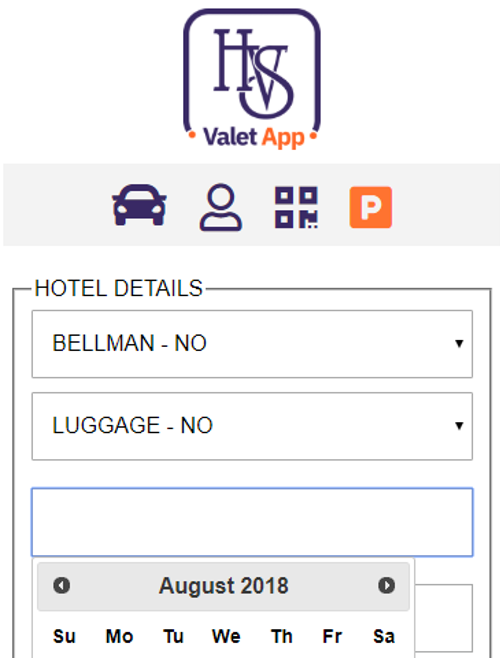This screenshot has height=658, width=500.
Task: Click the Sa day column header
Action: (384, 636)
